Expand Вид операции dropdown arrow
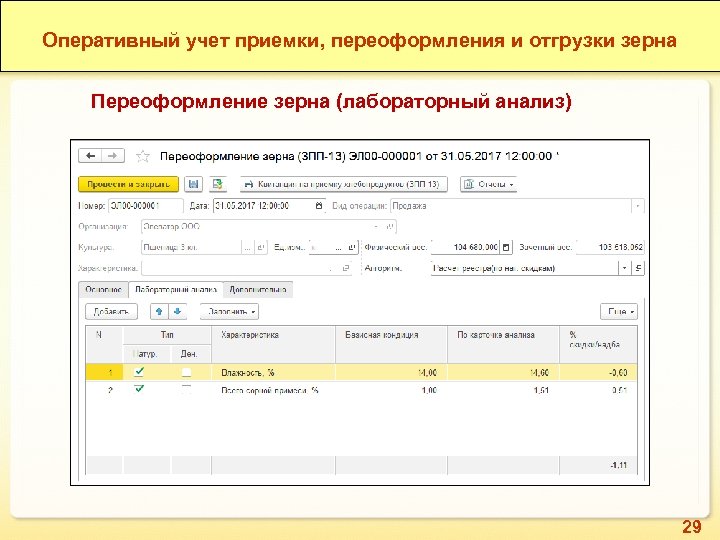 point(637,206)
